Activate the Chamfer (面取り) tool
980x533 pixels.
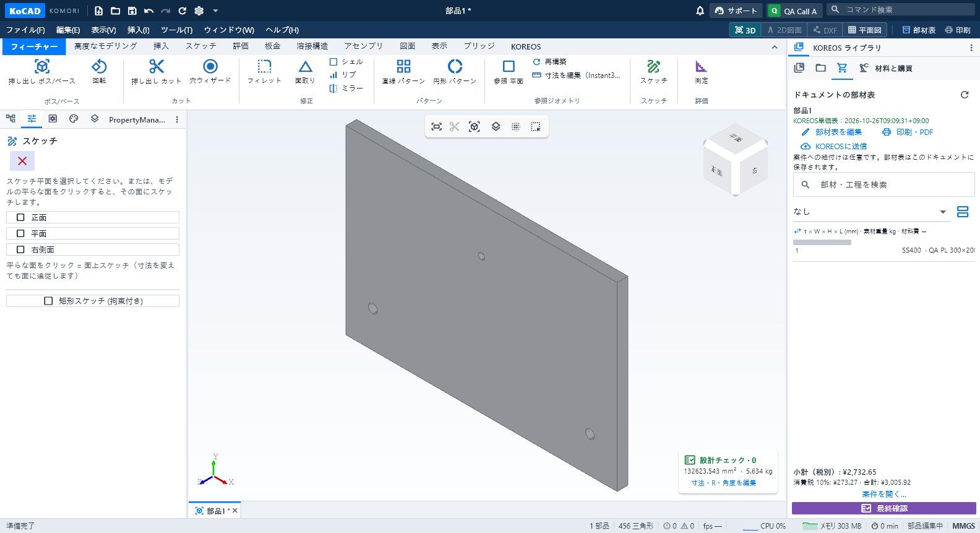coord(305,72)
